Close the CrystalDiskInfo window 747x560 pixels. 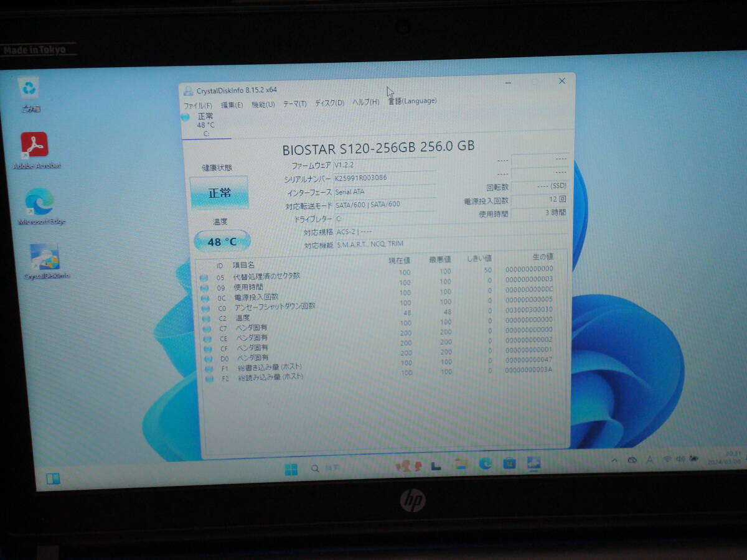561,81
